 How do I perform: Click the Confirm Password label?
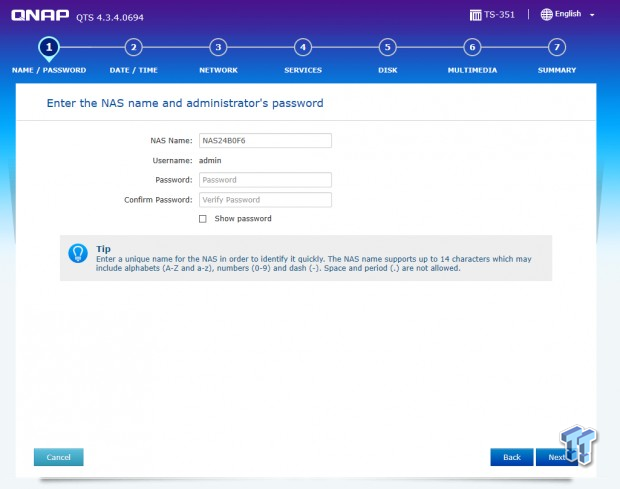click(158, 200)
